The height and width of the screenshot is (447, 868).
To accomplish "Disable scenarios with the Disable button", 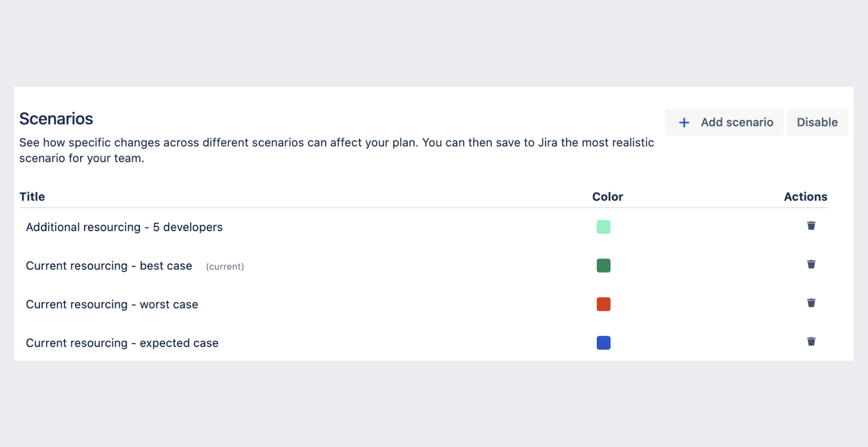I will 817,122.
